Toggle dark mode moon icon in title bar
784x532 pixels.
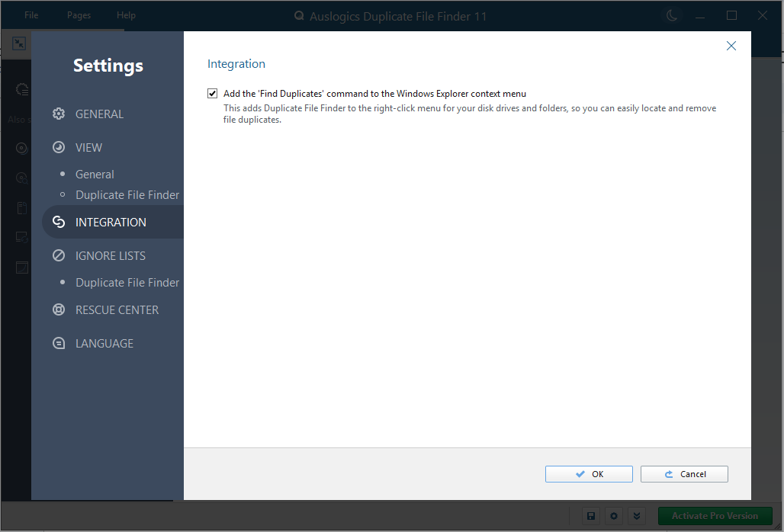tap(671, 16)
